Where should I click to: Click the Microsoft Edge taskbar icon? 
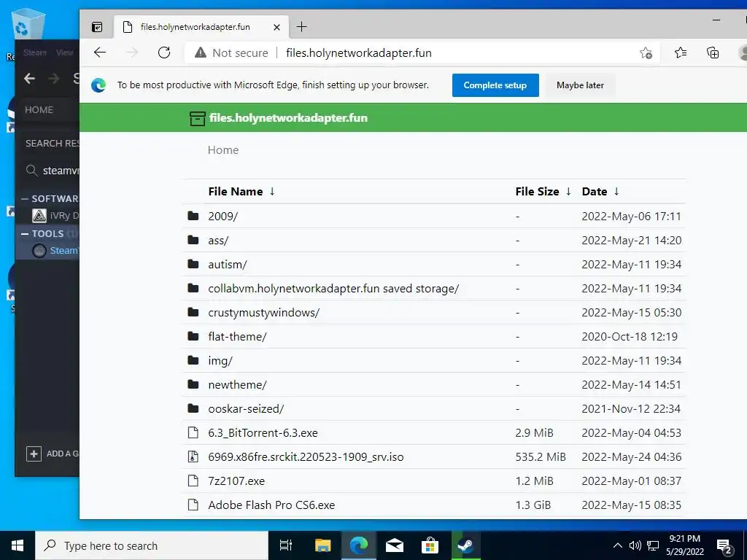(x=359, y=545)
